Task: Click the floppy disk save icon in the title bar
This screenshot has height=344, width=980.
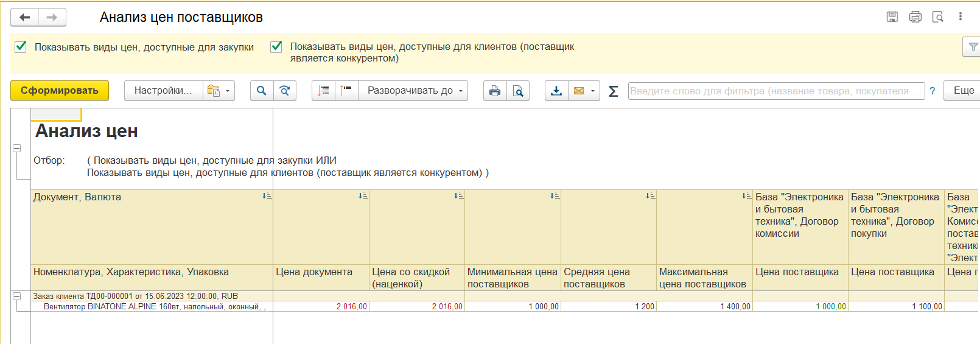Action: click(892, 17)
